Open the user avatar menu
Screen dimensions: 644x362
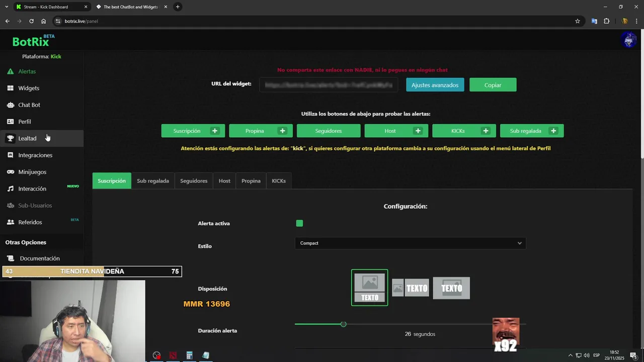click(x=629, y=40)
